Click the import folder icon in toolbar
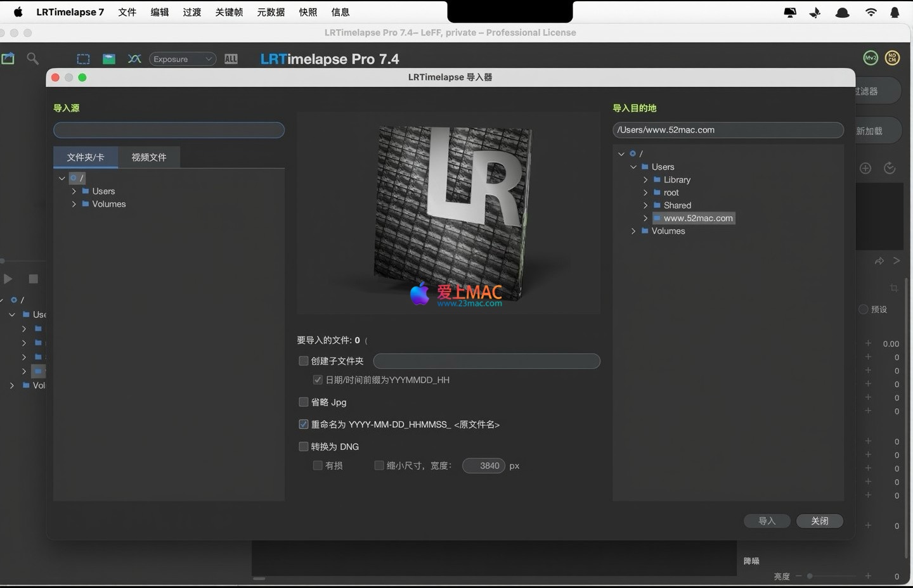The height and width of the screenshot is (588, 913). point(8,59)
